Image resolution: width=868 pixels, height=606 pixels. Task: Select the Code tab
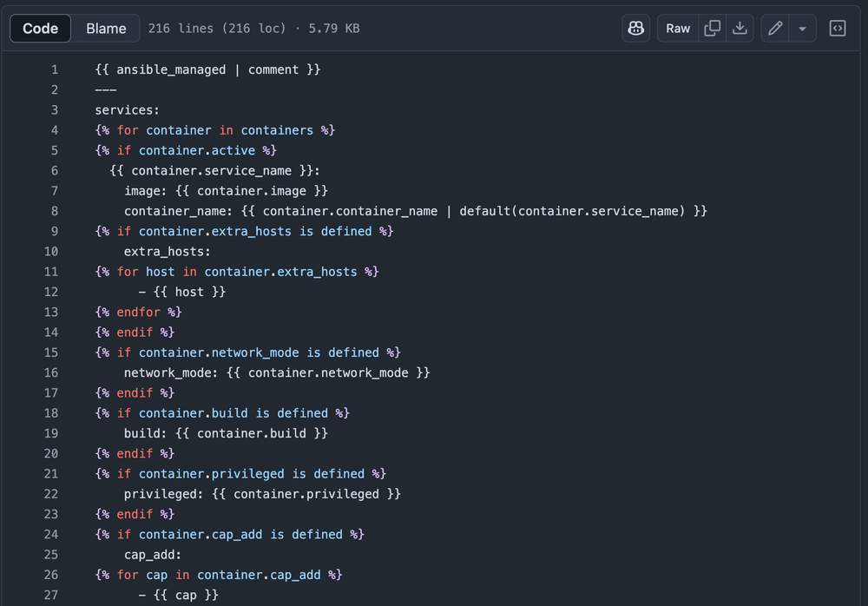pyautogui.click(x=40, y=28)
